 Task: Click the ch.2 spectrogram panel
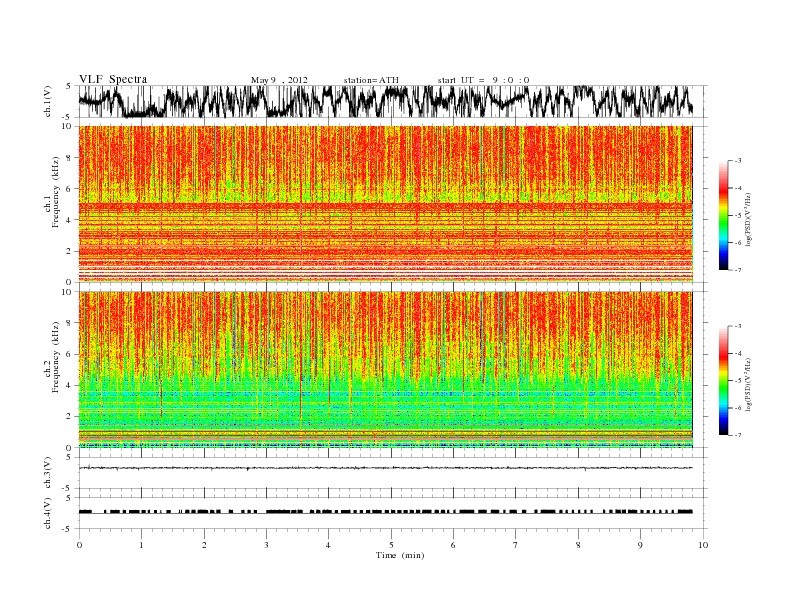386,370
